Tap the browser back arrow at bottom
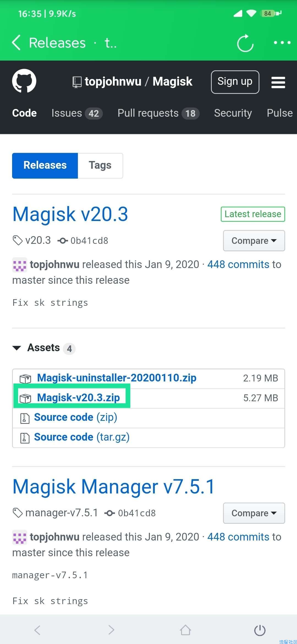 pos(37,630)
